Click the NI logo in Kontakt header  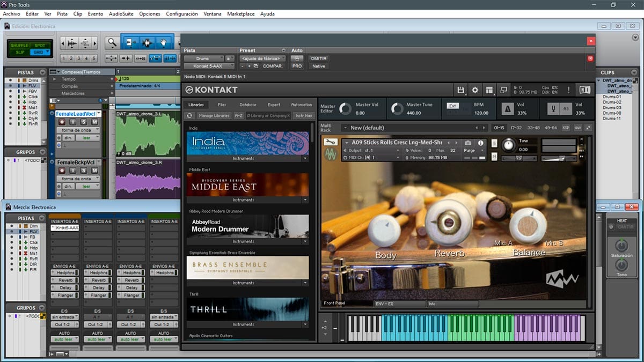[x=584, y=90]
